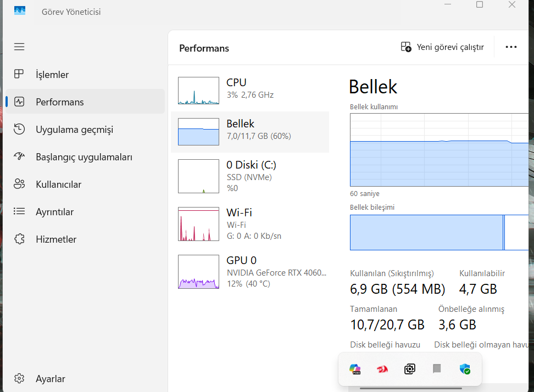Select the CPU performance graph
The height and width of the screenshot is (392, 534).
click(198, 91)
